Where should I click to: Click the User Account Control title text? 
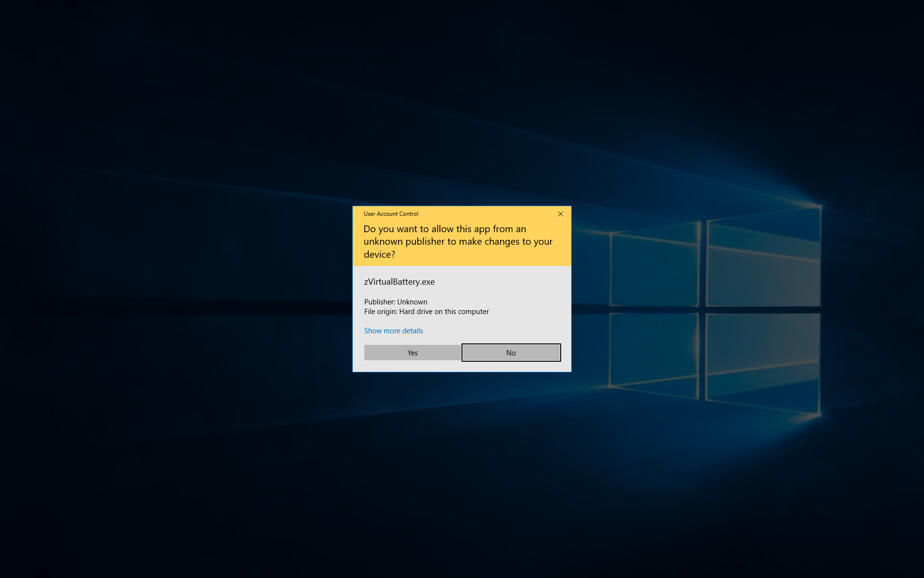pyautogui.click(x=391, y=214)
